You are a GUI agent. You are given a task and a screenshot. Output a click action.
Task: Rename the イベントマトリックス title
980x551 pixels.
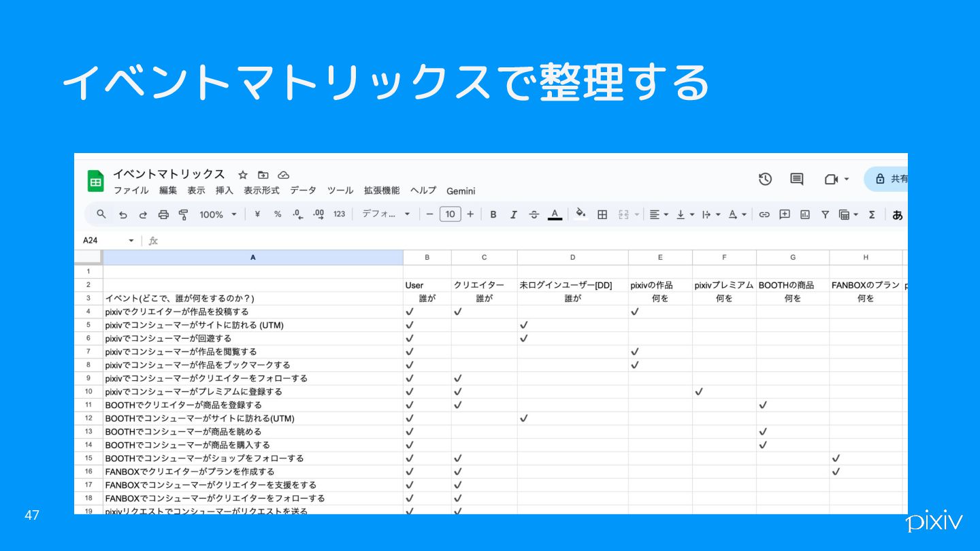coord(169,174)
